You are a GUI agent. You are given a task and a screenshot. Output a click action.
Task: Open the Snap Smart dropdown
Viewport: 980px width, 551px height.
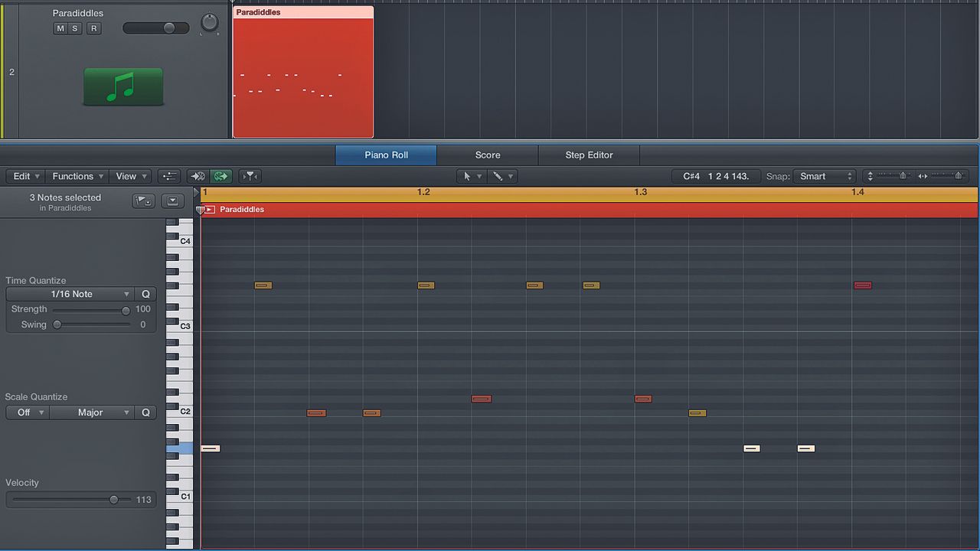tap(825, 176)
